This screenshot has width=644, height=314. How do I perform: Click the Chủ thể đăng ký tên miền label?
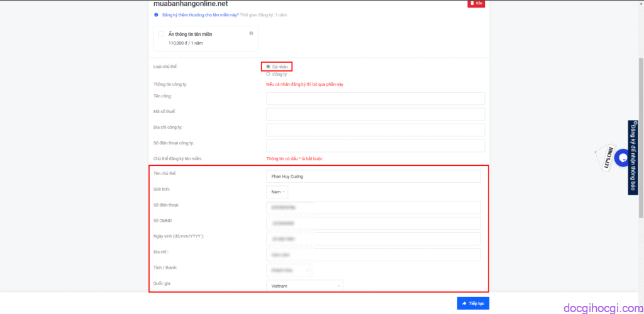coord(177,159)
